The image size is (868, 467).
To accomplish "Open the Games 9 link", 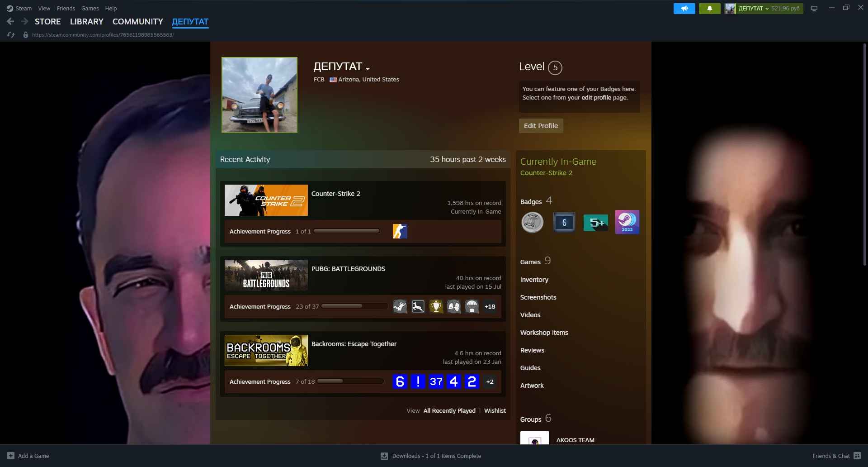I will tap(536, 261).
